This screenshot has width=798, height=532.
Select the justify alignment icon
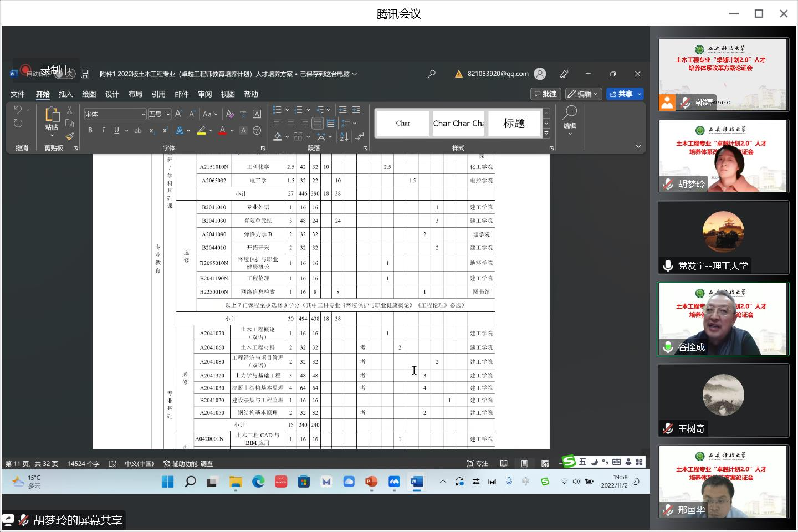coord(318,123)
